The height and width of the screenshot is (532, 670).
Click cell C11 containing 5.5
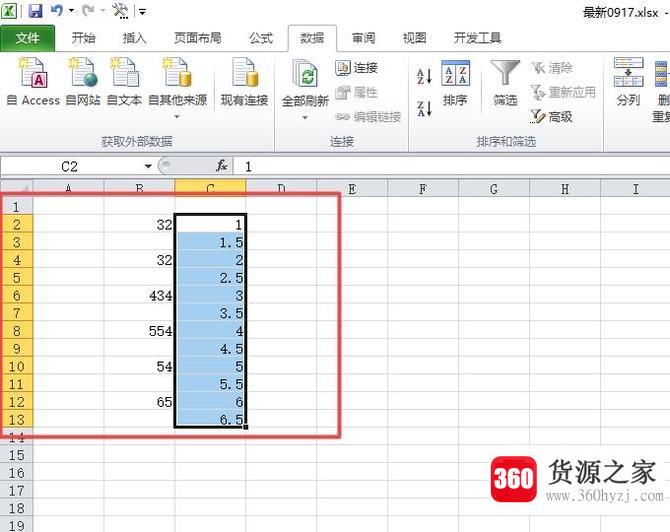[210, 384]
